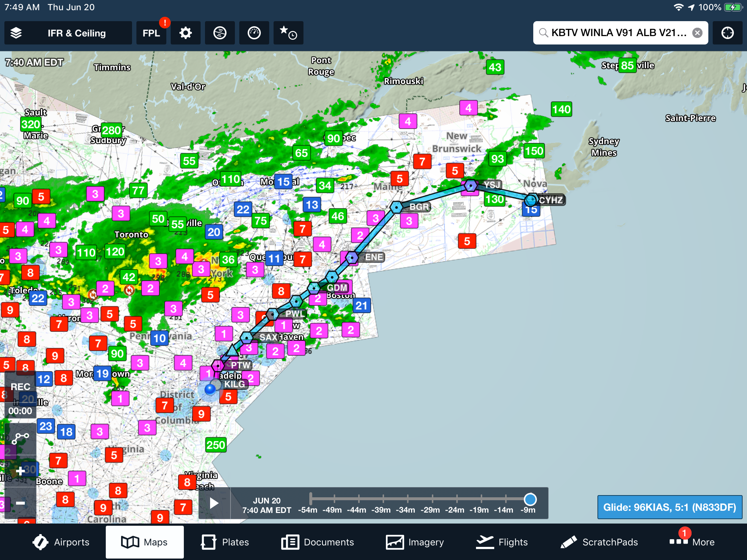This screenshot has width=747, height=560.
Task: Tap the wifi status icon
Action: (x=678, y=7)
